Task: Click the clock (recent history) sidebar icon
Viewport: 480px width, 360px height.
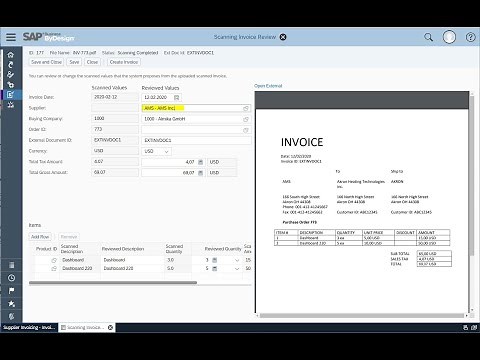Action: pyautogui.click(x=11, y=278)
